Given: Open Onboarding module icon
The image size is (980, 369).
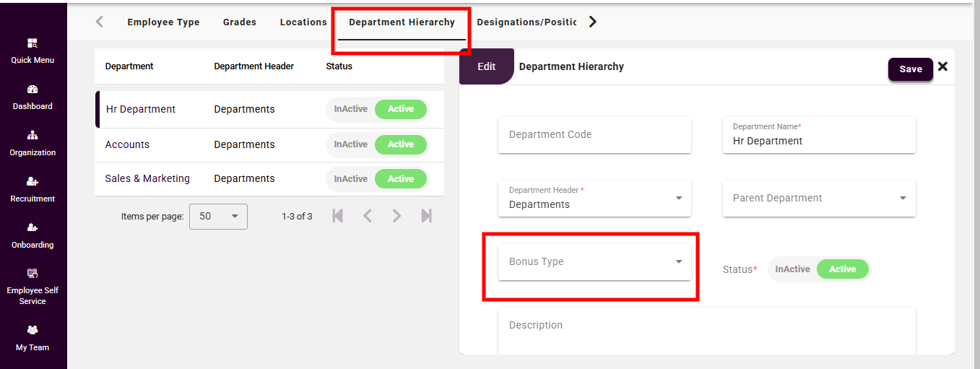Looking at the screenshot, I should pos(32,228).
